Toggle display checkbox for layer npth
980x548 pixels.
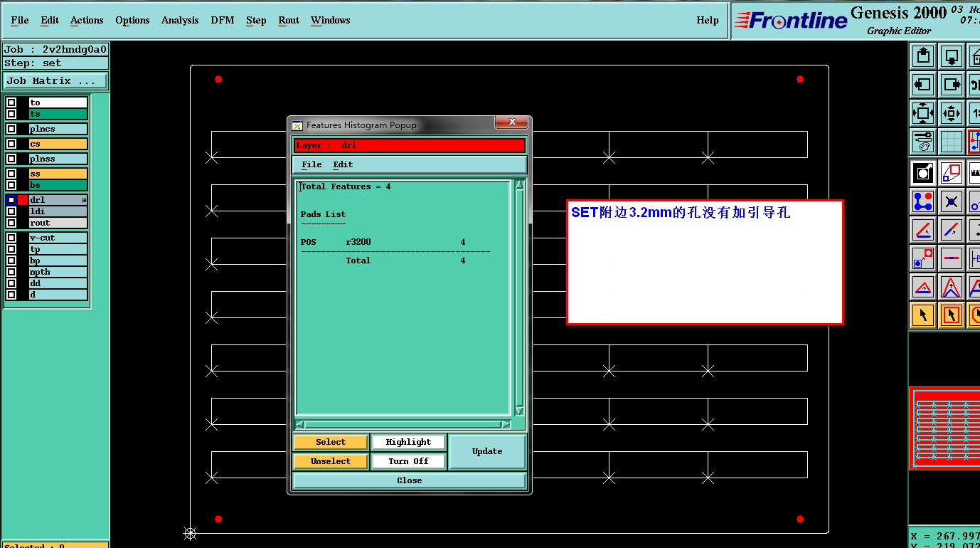(11, 272)
